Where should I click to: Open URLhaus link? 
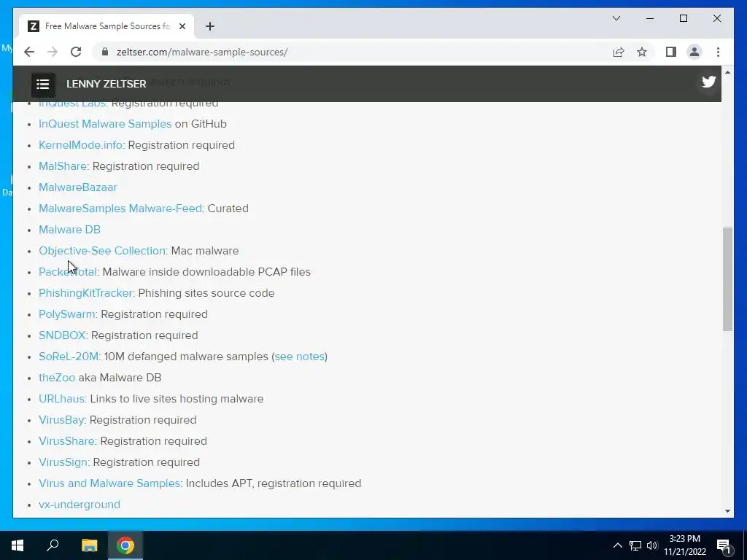[61, 399]
